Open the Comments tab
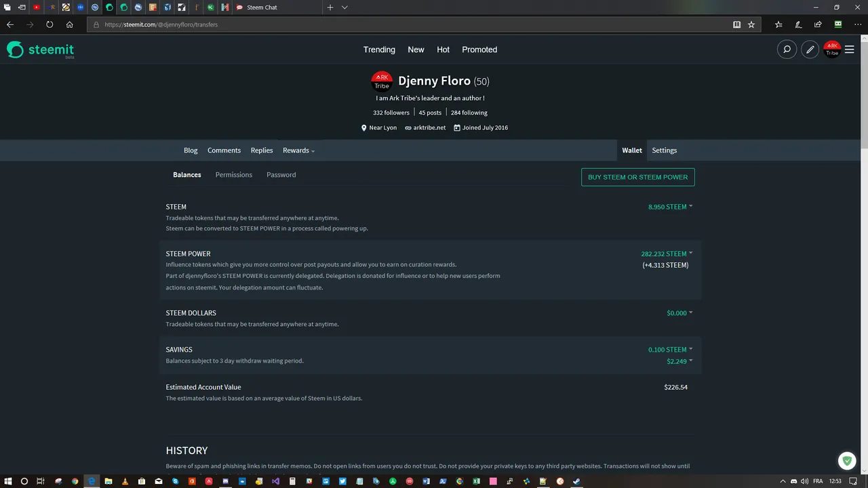 pyautogui.click(x=224, y=150)
